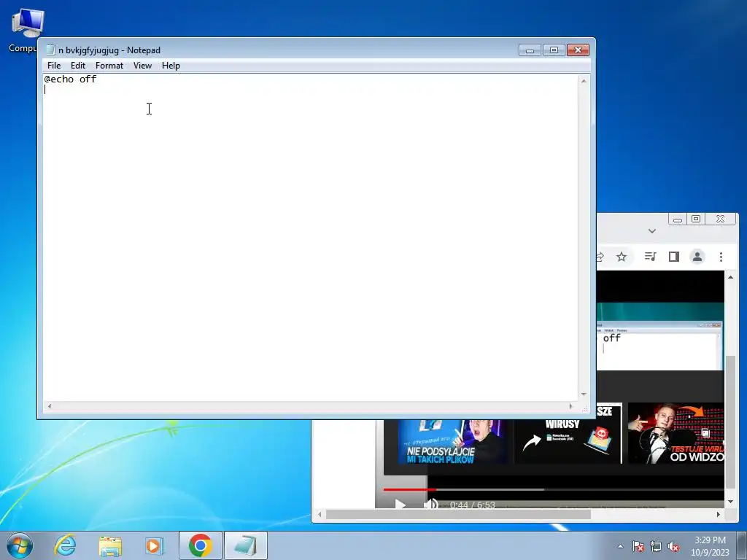Click the Notepad title bar icon
The image size is (747, 560).
pos(50,50)
